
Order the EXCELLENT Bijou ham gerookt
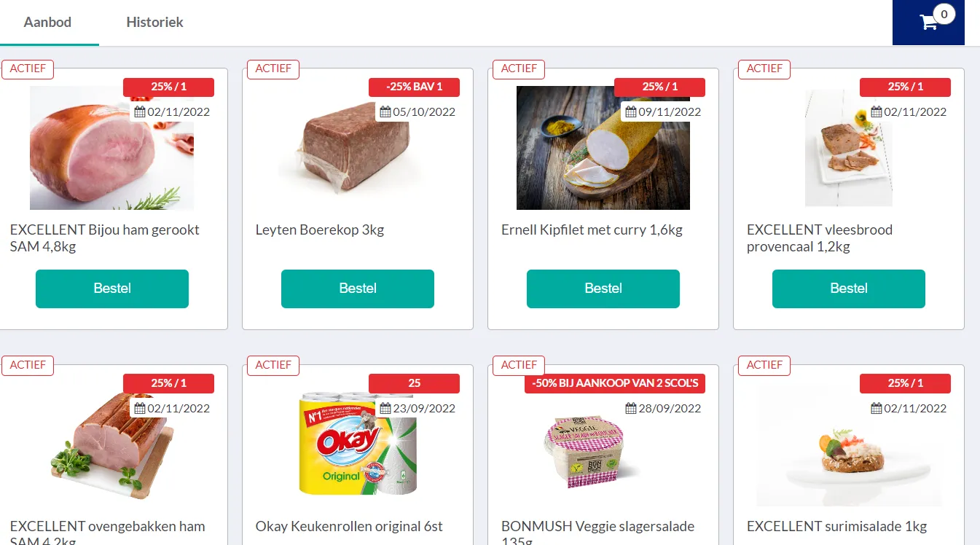(x=112, y=289)
